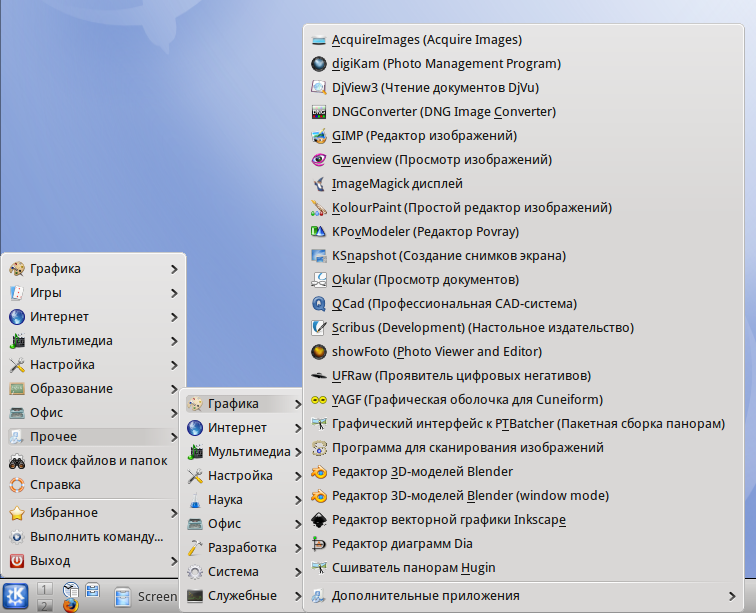
Task: Click the Inkscape icon
Action: 319,520
